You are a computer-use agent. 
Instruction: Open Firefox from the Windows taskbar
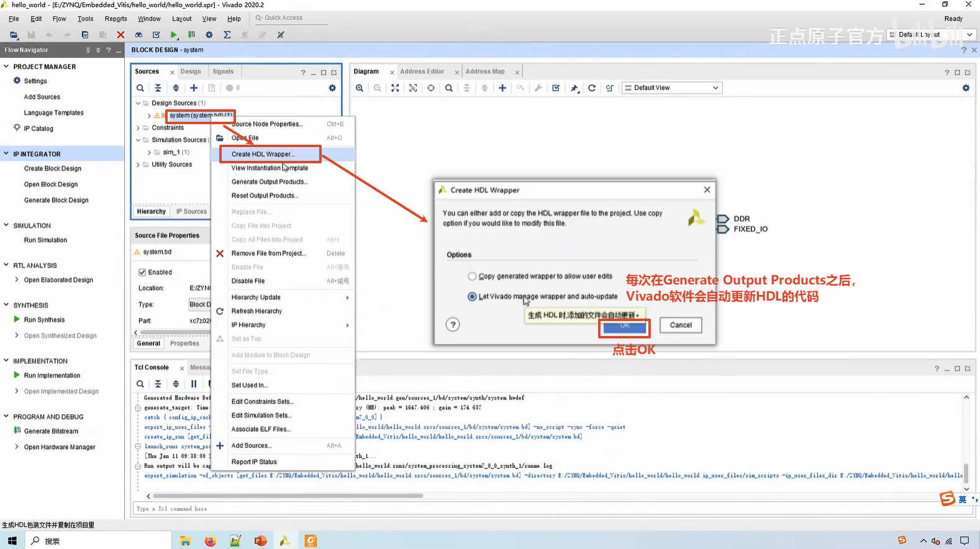(211, 541)
